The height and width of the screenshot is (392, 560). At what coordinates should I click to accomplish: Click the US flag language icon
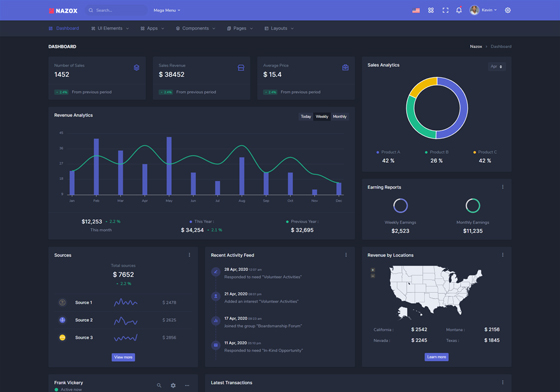416,10
